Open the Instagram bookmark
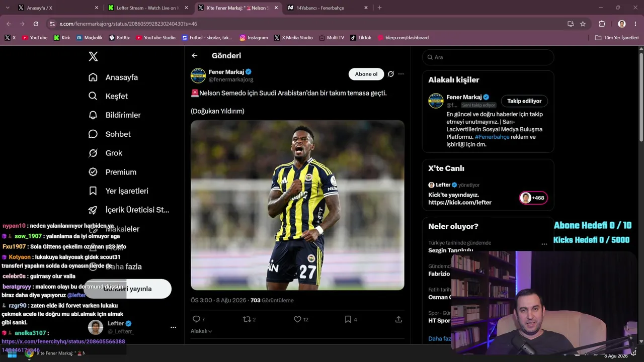 click(254, 38)
